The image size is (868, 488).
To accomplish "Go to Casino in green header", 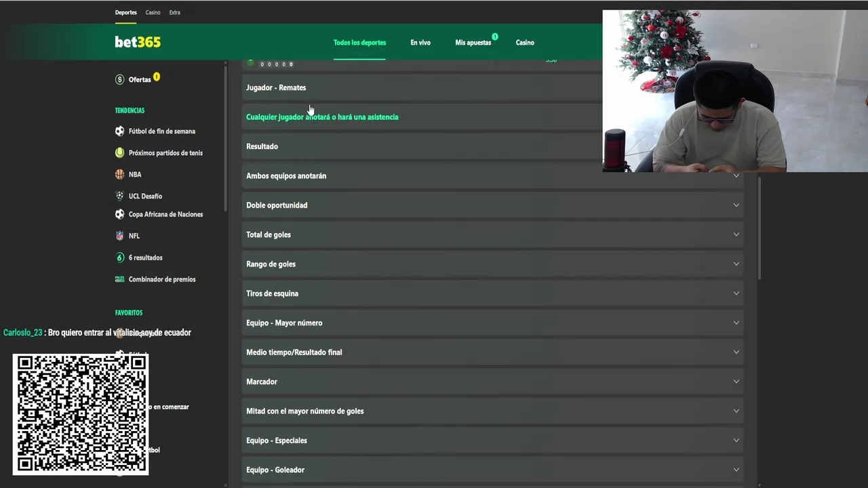I will tap(525, 43).
